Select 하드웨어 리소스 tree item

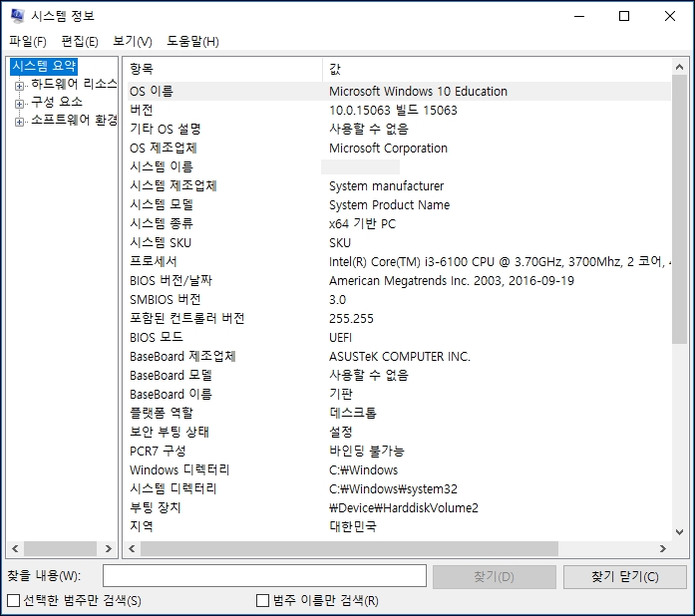74,84
